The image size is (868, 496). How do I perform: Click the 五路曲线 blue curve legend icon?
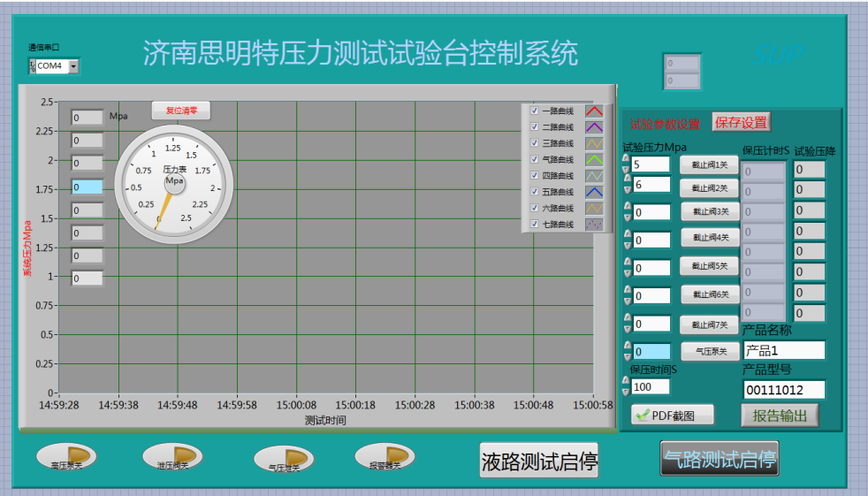click(594, 191)
